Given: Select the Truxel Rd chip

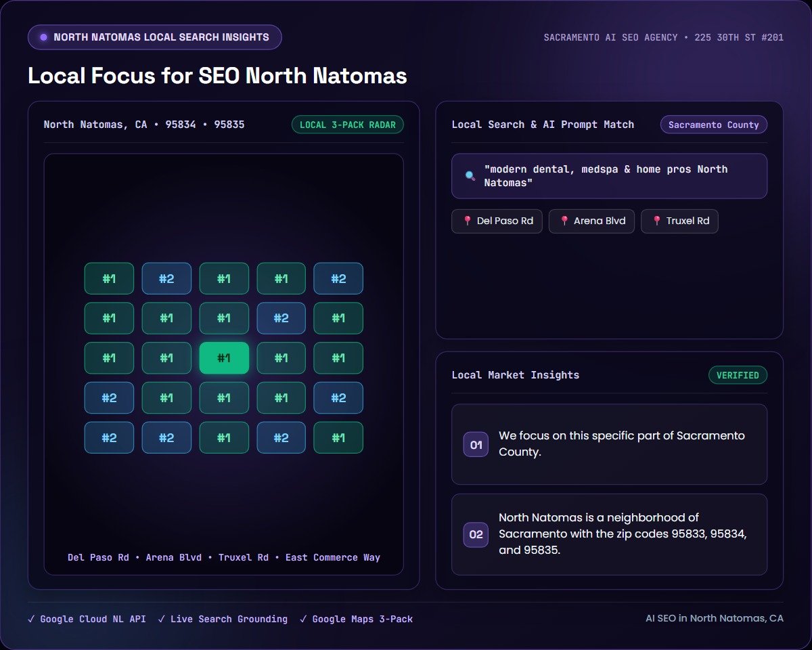Looking at the screenshot, I should pyautogui.click(x=679, y=221).
